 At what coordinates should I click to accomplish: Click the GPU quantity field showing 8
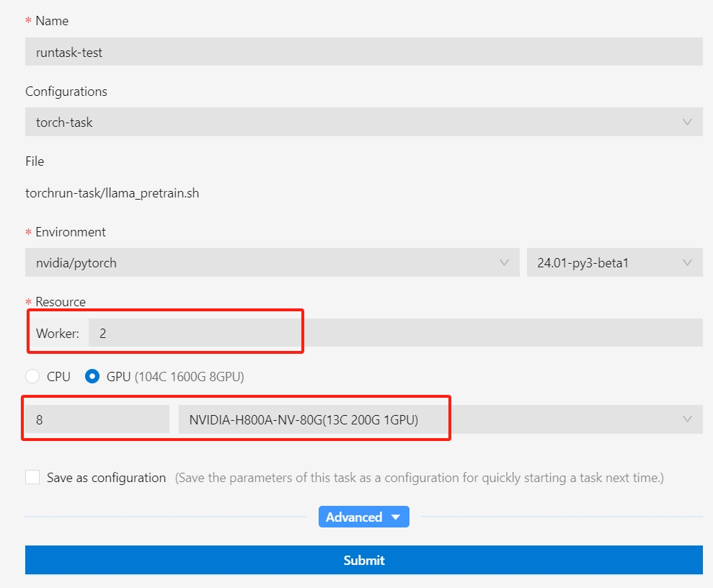click(x=97, y=419)
